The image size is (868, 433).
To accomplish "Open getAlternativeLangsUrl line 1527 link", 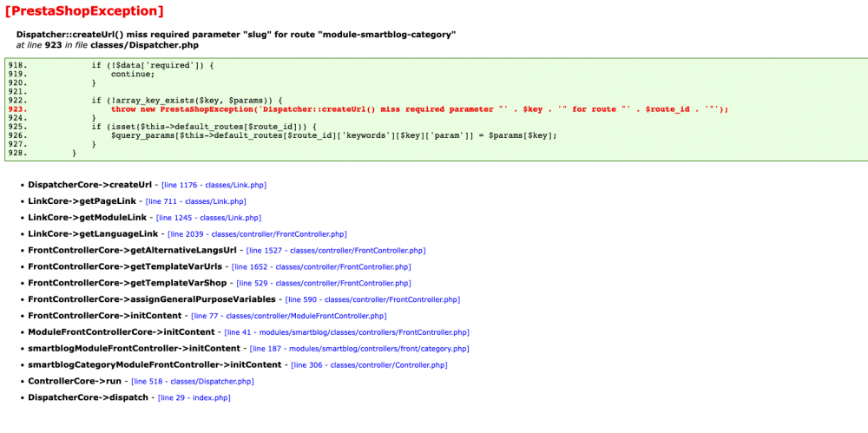I will point(336,251).
